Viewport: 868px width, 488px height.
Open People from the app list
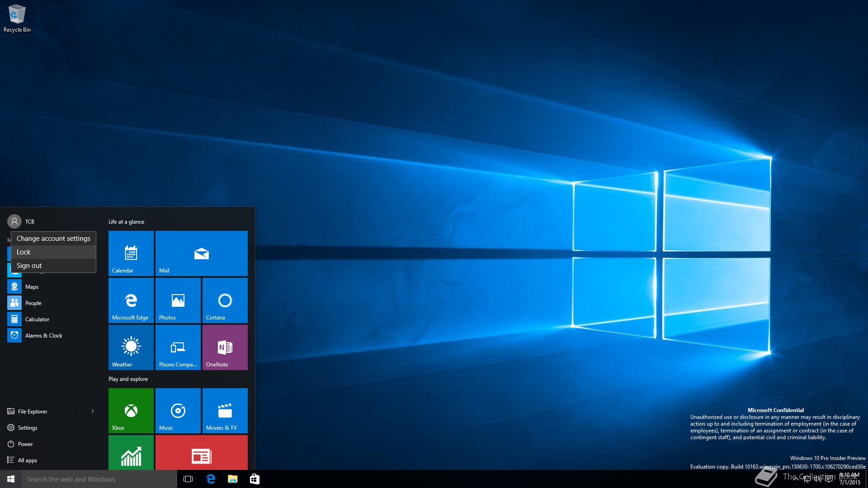click(52, 303)
